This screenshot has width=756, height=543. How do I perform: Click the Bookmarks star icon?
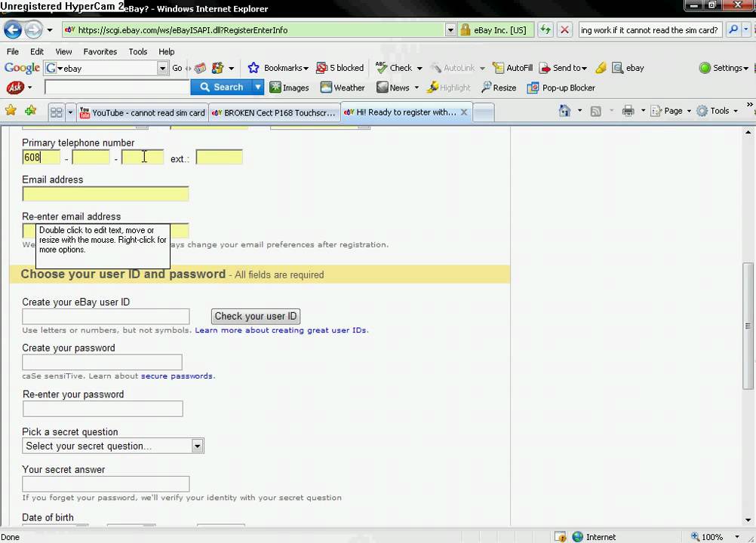[x=253, y=68]
